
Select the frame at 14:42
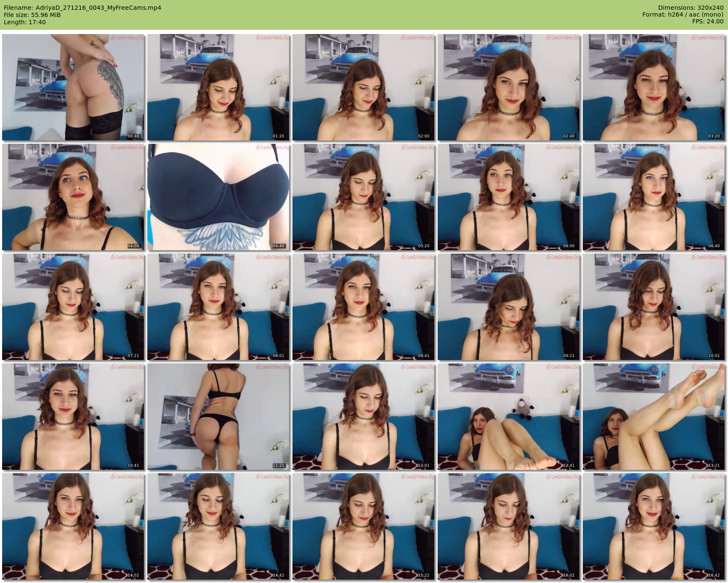tap(218, 526)
